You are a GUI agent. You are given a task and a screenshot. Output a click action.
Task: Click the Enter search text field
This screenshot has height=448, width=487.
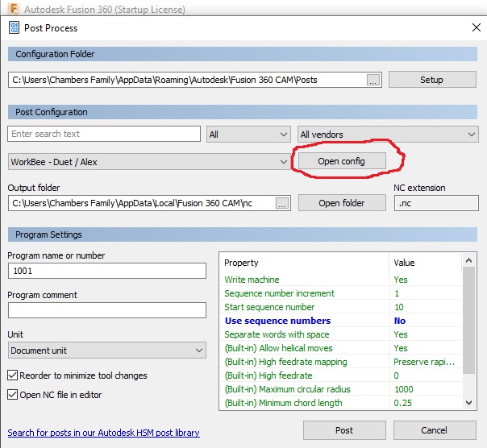(104, 134)
